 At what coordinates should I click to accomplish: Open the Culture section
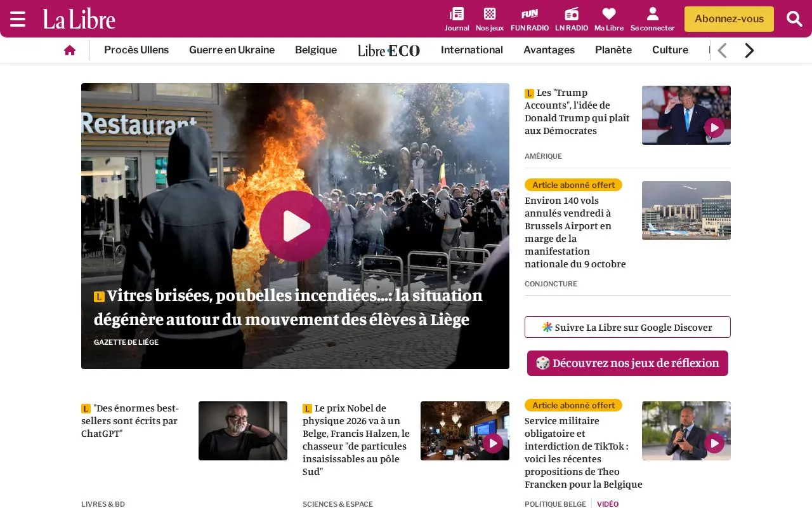tap(670, 50)
